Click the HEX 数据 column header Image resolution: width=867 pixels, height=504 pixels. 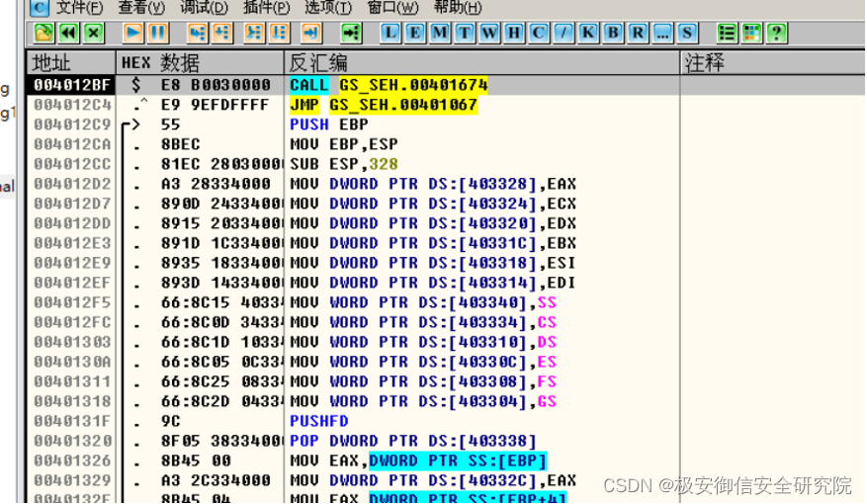(200, 62)
